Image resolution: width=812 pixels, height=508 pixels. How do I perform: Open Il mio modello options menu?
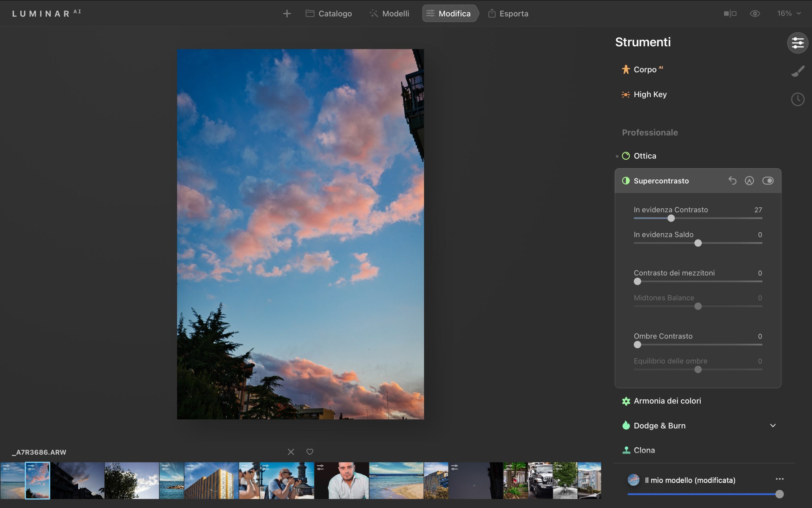click(779, 479)
